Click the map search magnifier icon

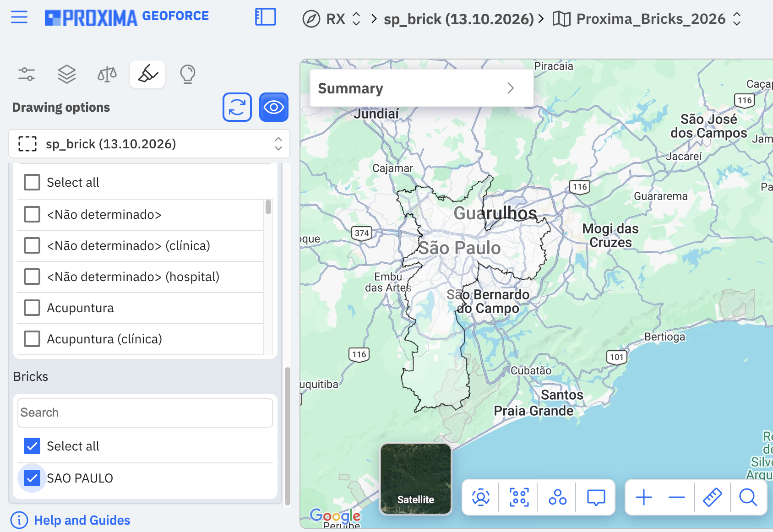pyautogui.click(x=748, y=497)
